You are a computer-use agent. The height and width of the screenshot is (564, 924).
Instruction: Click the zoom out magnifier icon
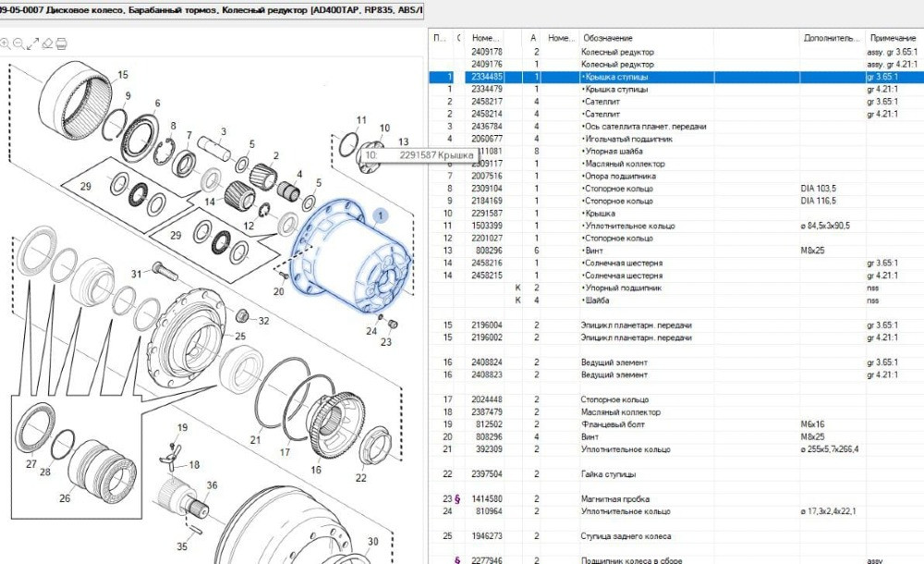pyautogui.click(x=19, y=43)
